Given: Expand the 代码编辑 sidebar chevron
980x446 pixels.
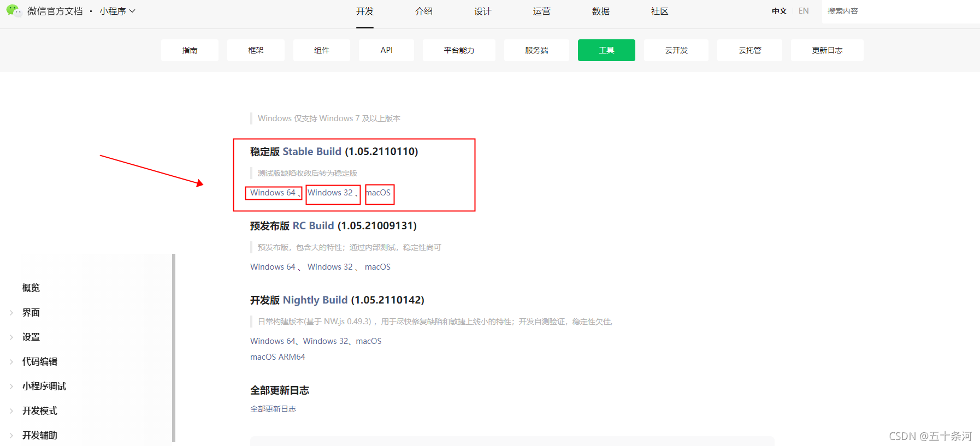Looking at the screenshot, I should (11, 362).
